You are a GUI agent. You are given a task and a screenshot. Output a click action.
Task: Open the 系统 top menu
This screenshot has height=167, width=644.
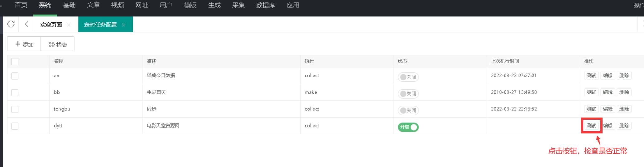[45, 5]
